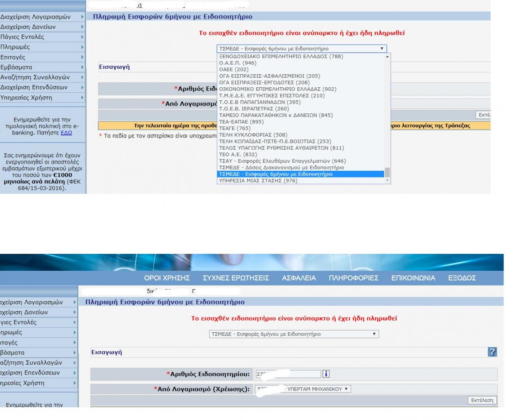Collapse the open payment-type dropdown in upper screenshot

(x=301, y=49)
